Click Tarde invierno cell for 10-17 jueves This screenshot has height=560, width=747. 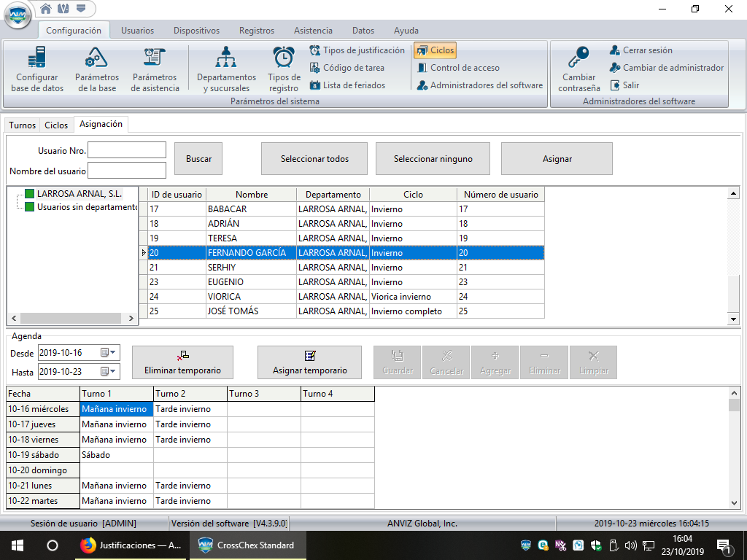tap(190, 424)
